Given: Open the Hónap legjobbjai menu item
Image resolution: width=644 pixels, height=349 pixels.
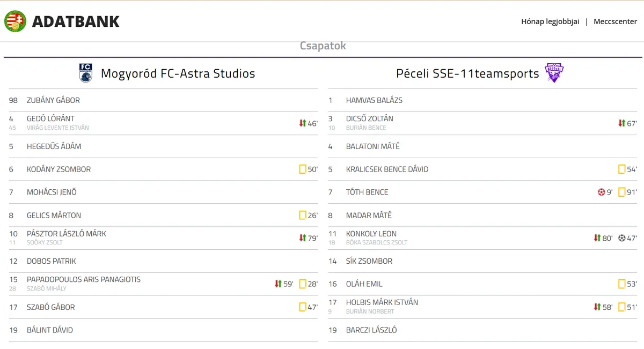Looking at the screenshot, I should pyautogui.click(x=550, y=21).
